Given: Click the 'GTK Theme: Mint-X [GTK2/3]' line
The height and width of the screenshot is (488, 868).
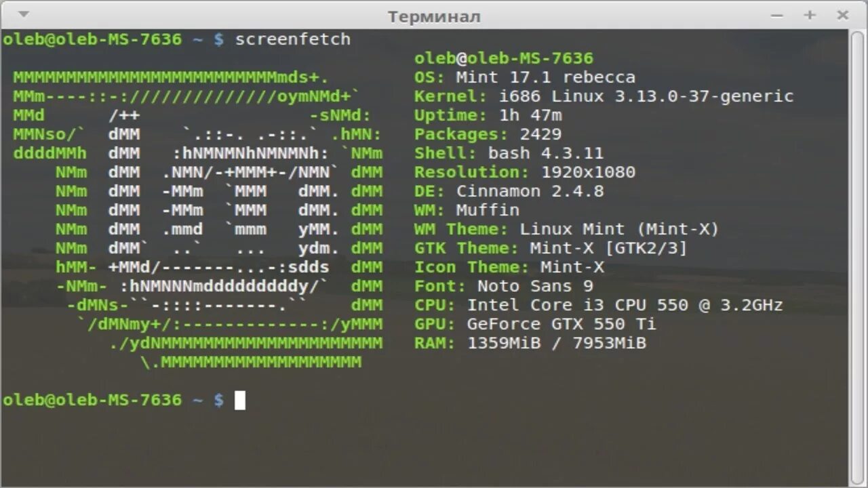Looking at the screenshot, I should coord(551,248).
